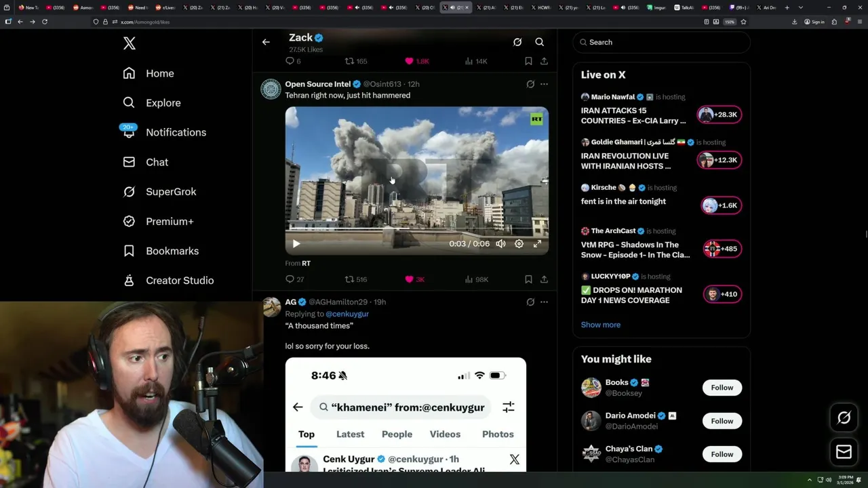Screen dimensions: 868x488
Task: Mute the Tehran video
Action: pos(500,244)
